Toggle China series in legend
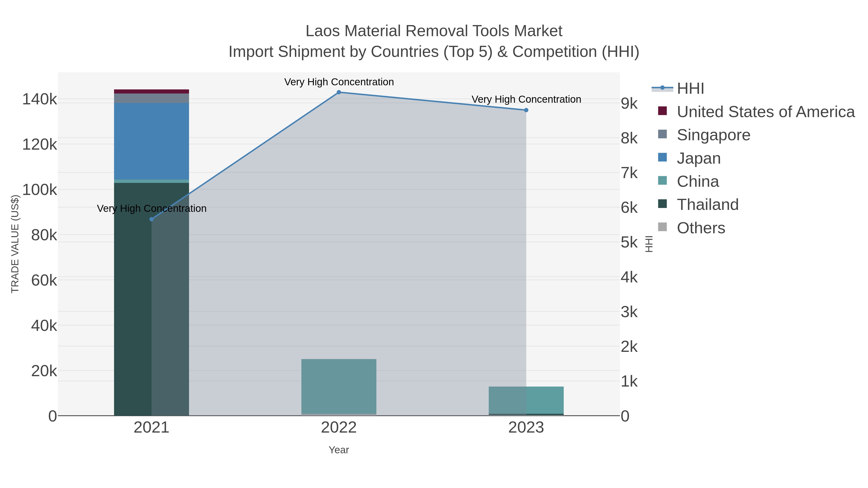 [688, 181]
